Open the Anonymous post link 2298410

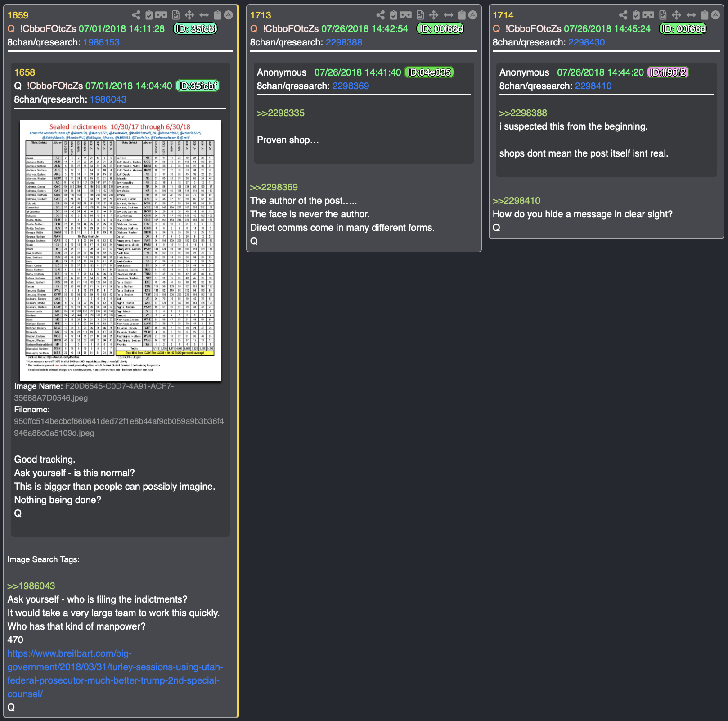click(593, 86)
